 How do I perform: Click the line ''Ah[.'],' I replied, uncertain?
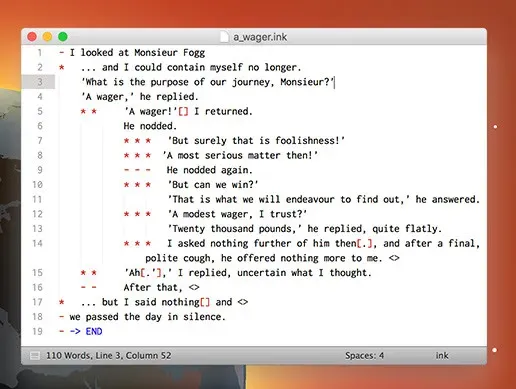pyautogui.click(x=248, y=273)
